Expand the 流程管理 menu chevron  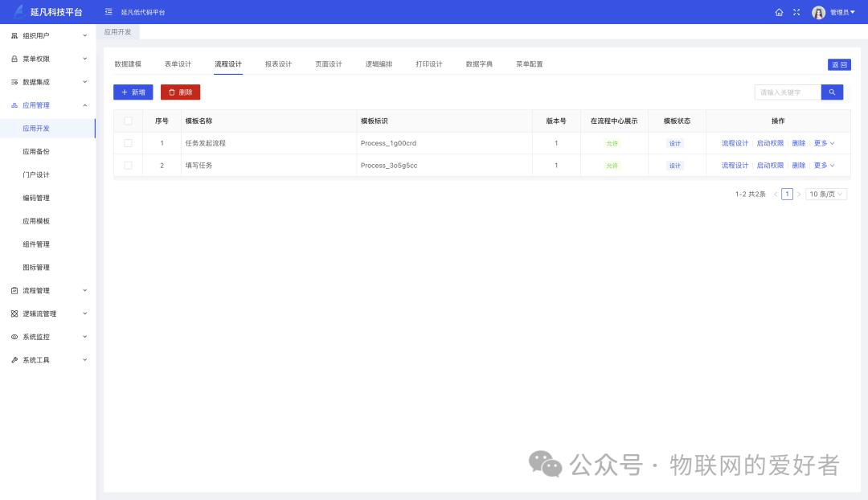(x=84, y=290)
